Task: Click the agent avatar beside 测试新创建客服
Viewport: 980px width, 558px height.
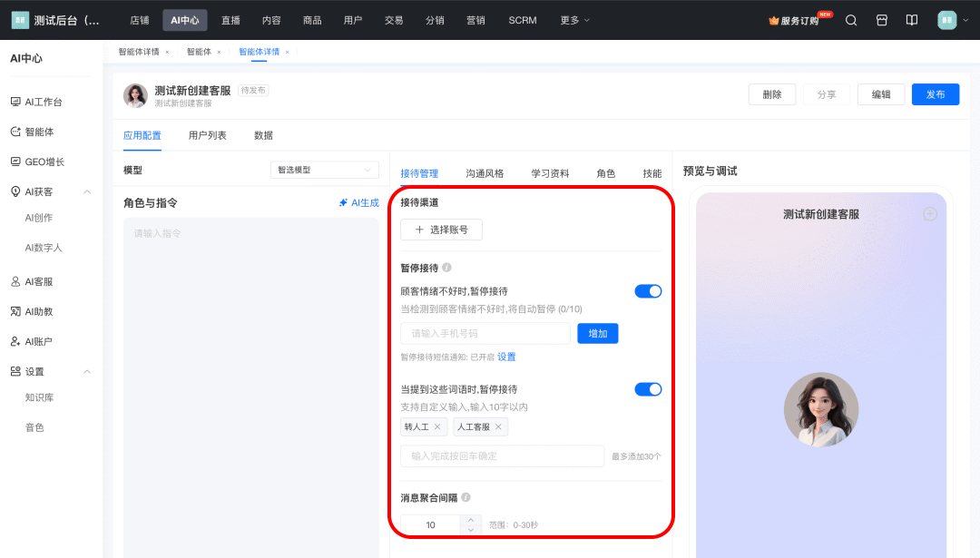Action: (x=135, y=95)
